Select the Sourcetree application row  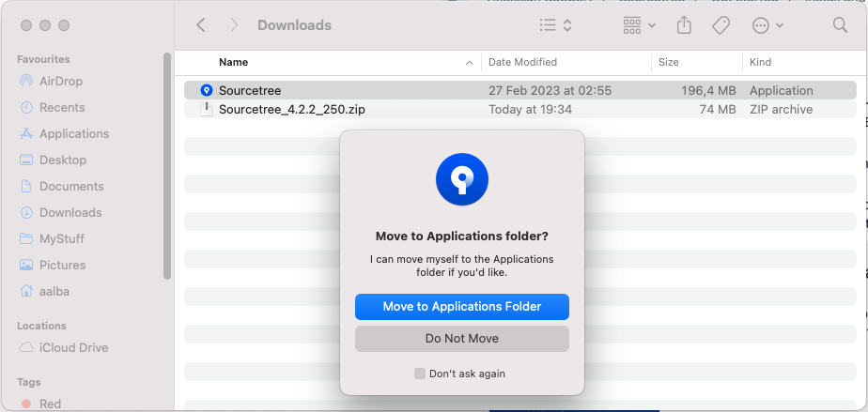pos(520,91)
